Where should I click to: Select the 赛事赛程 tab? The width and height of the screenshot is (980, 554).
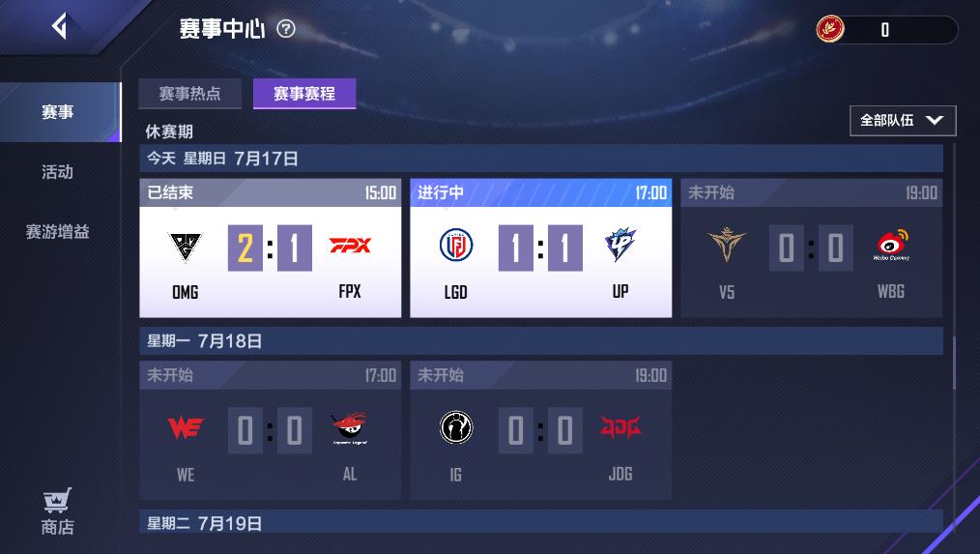coord(304,94)
